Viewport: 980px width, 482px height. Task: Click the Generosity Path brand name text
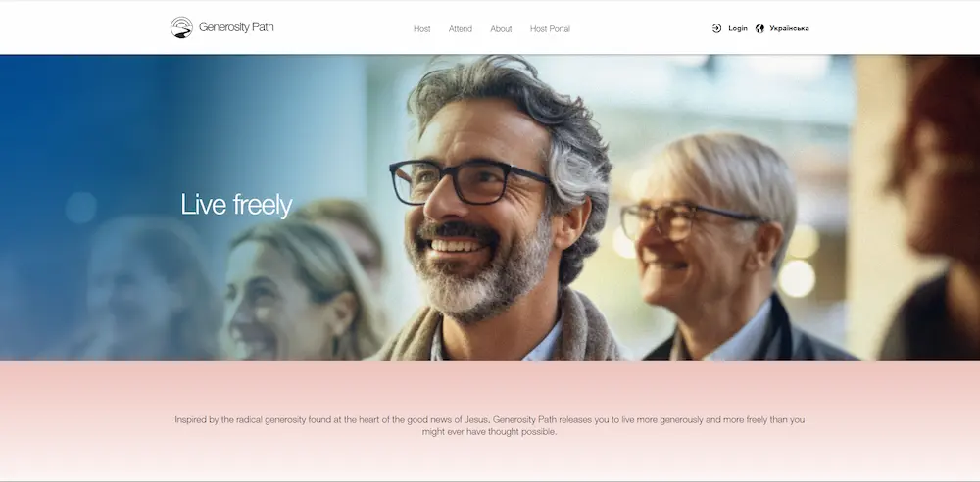coord(236,26)
